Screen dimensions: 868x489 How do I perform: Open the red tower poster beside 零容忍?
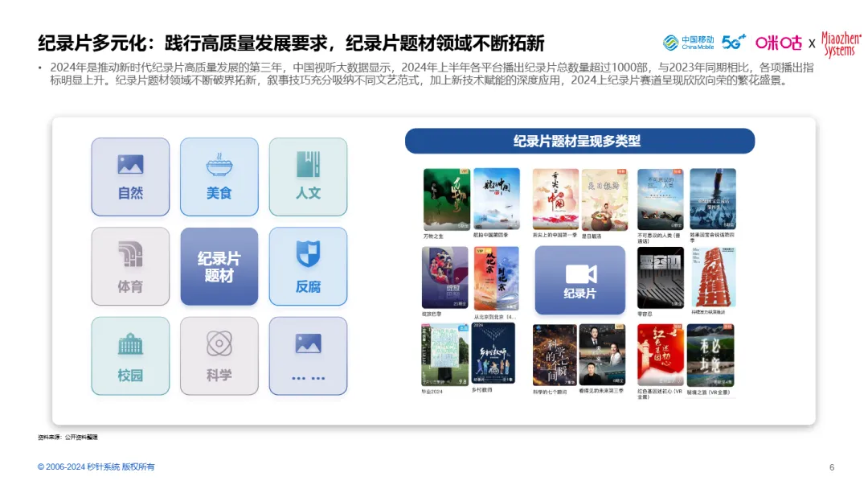click(x=714, y=277)
